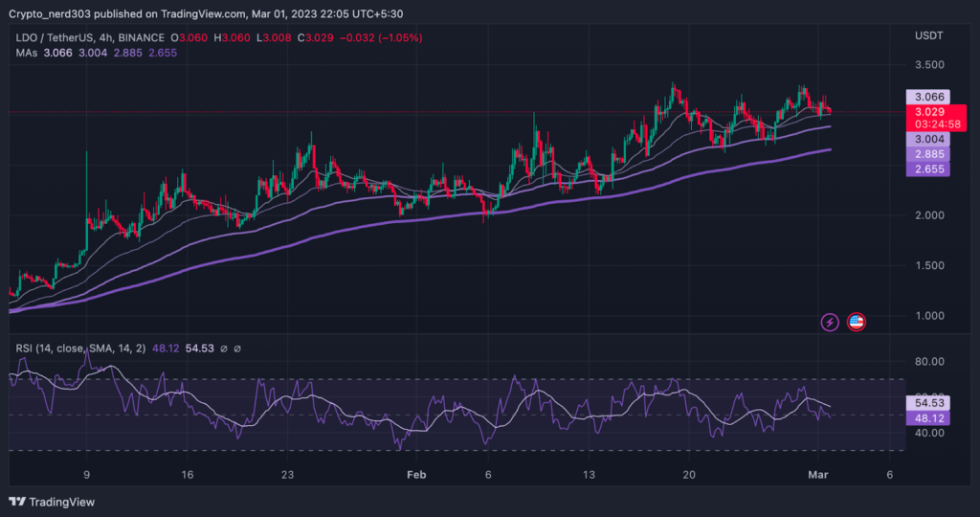Click RSI legend value 54.53
This screenshot has width=980, height=517.
click(200, 348)
